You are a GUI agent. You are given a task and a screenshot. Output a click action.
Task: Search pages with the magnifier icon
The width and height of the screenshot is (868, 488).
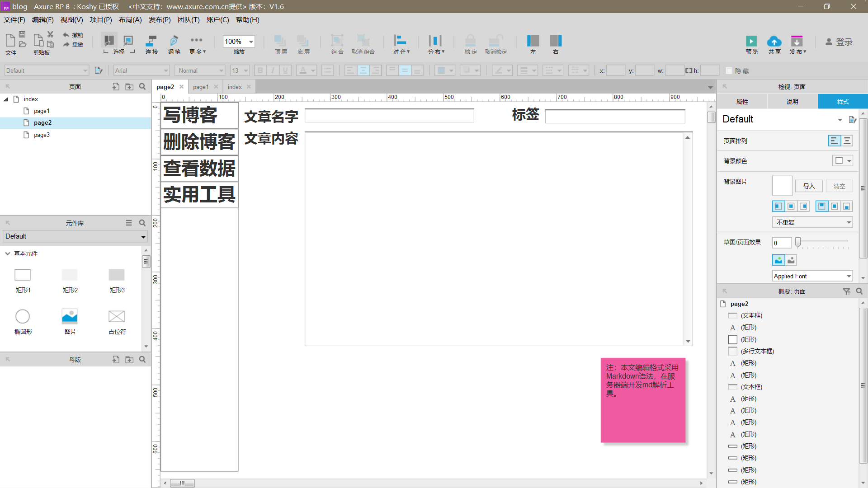[x=142, y=86]
